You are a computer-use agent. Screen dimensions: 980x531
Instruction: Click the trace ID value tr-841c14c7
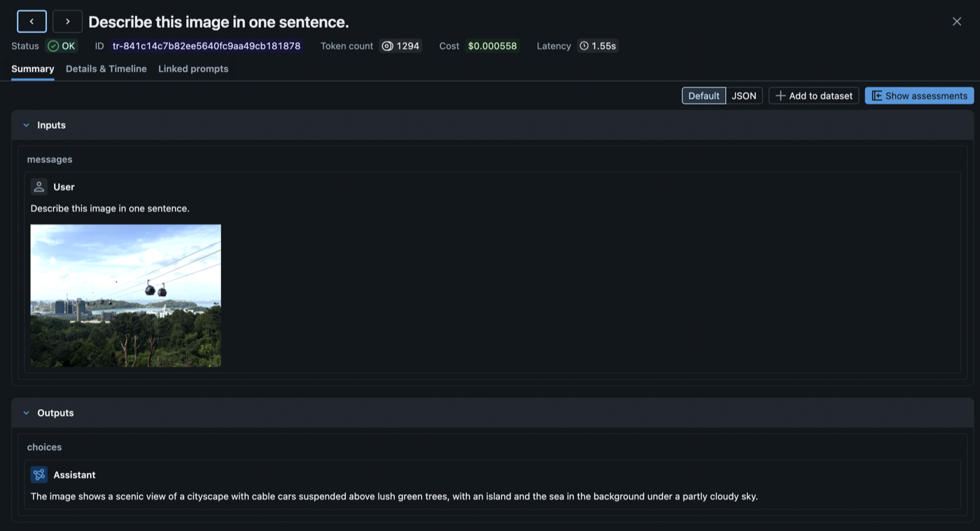coord(206,46)
